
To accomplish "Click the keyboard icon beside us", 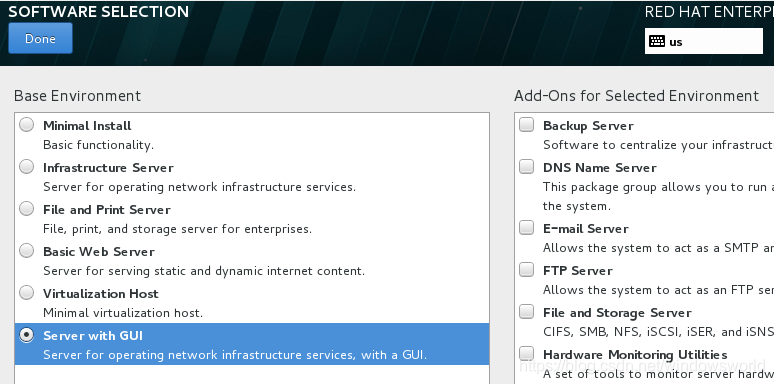I will [657, 41].
